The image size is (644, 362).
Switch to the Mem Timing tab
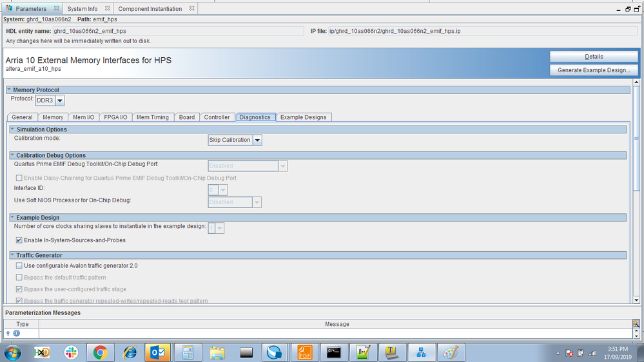point(152,117)
